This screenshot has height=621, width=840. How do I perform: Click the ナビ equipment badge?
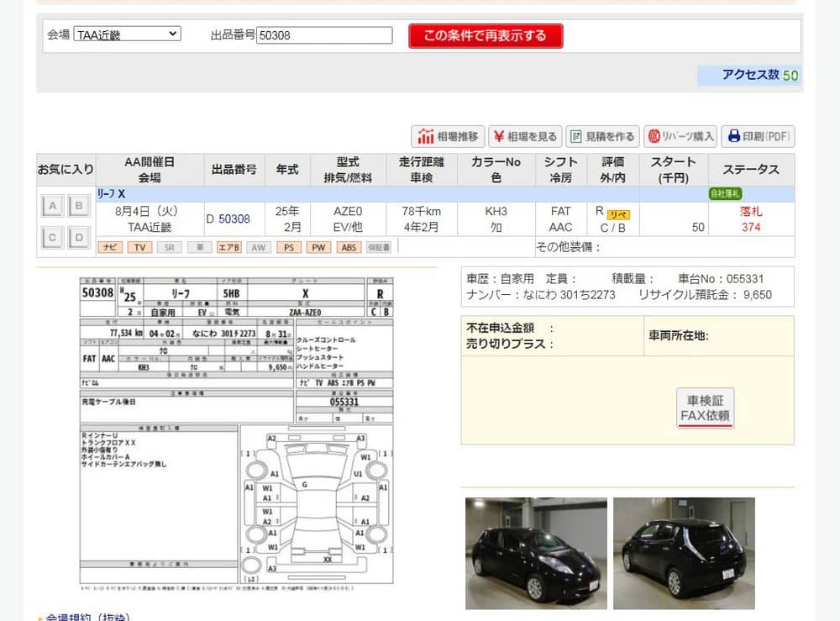click(x=109, y=247)
